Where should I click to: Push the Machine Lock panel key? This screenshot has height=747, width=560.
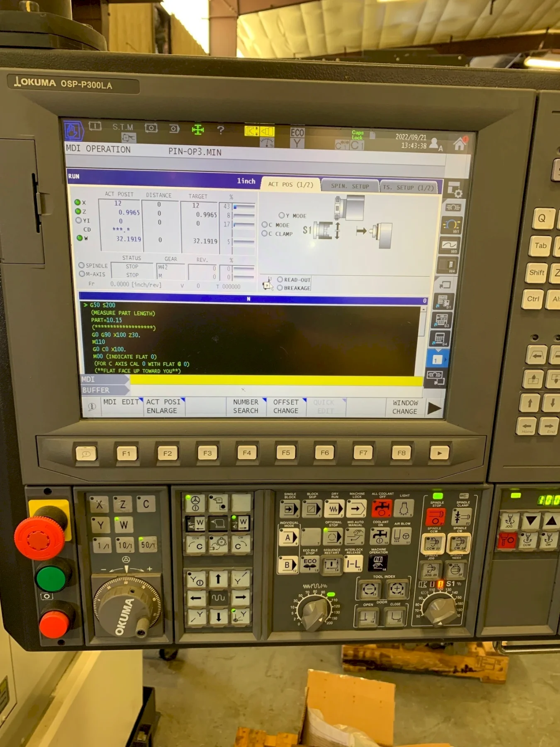357,508
